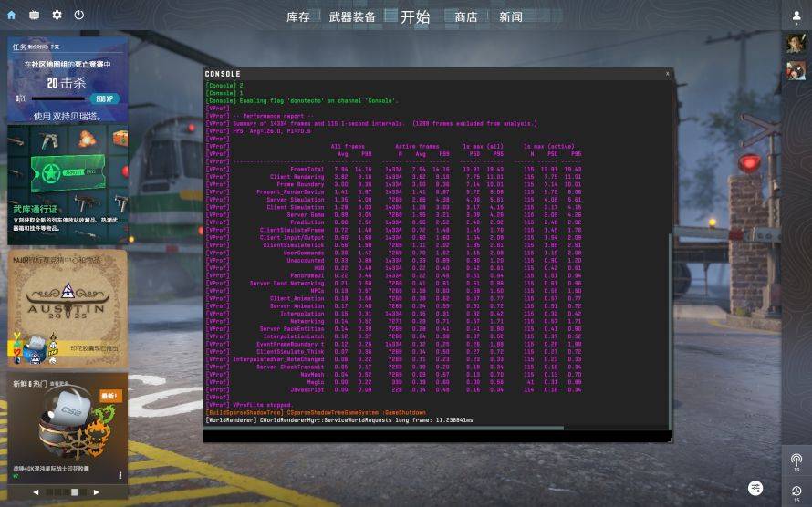Go to next item in featured carousel
The image size is (812, 507).
[97, 492]
